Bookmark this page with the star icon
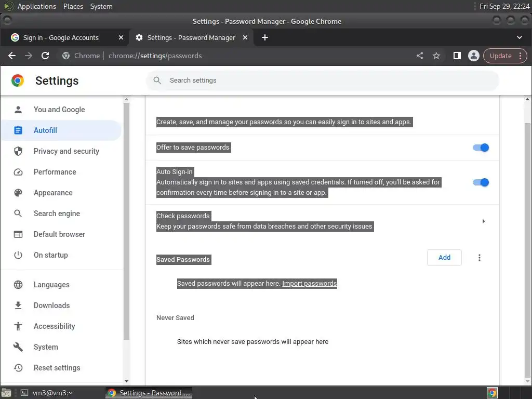The image size is (532, 399). pyautogui.click(x=436, y=56)
